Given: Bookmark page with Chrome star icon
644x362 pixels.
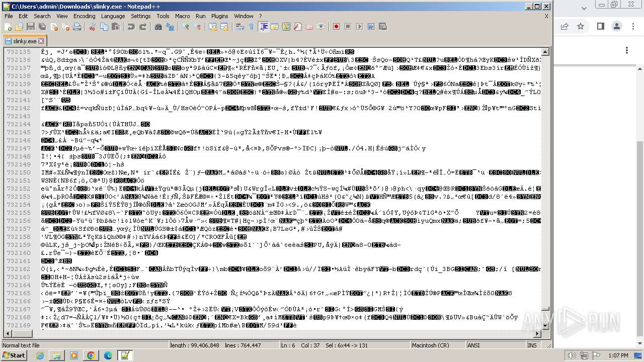Looking at the screenshot, I should click(x=581, y=26).
